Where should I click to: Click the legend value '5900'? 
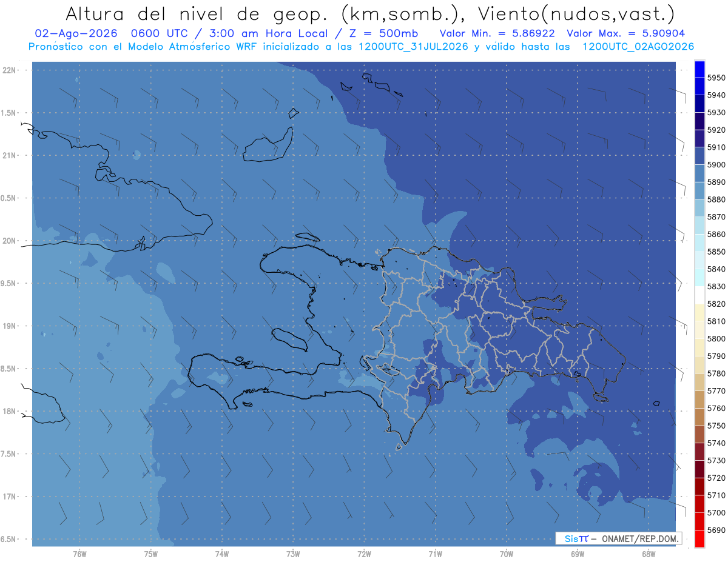click(x=716, y=165)
